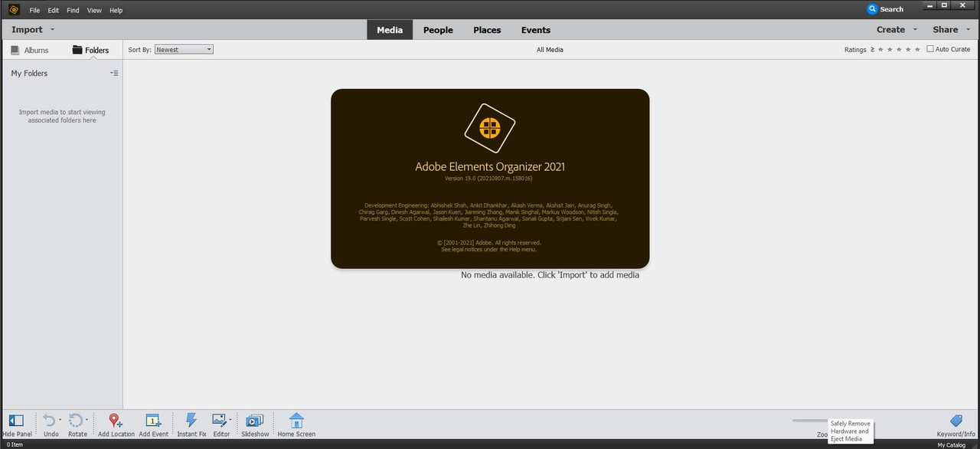Click the Albums book icon

click(15, 50)
